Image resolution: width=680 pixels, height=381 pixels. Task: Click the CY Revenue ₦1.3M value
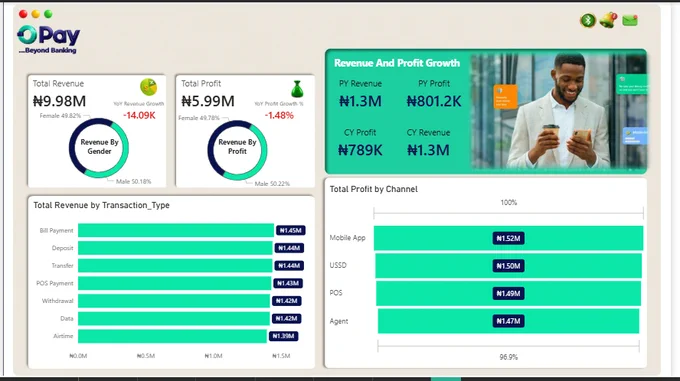[428, 150]
